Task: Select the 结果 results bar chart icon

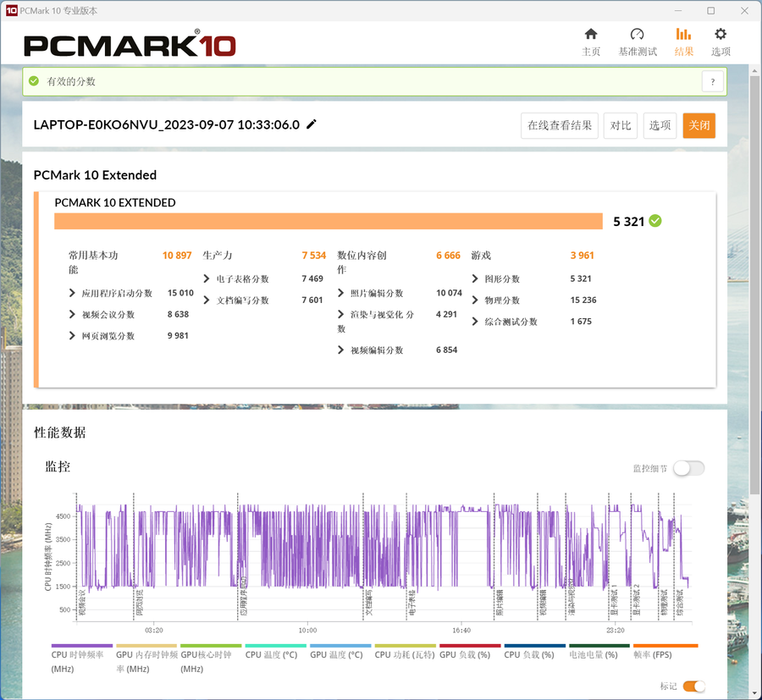Action: 683,34
